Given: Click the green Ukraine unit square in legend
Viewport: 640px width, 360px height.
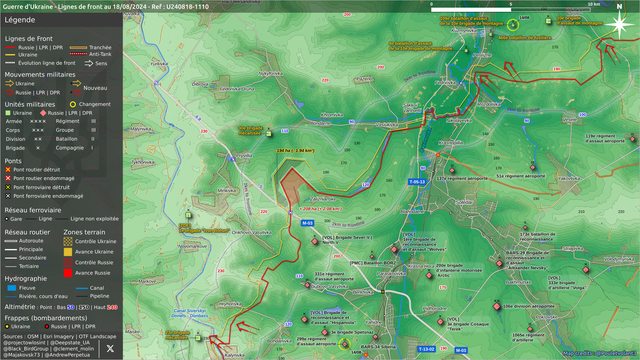Looking at the screenshot, I should (8, 113).
